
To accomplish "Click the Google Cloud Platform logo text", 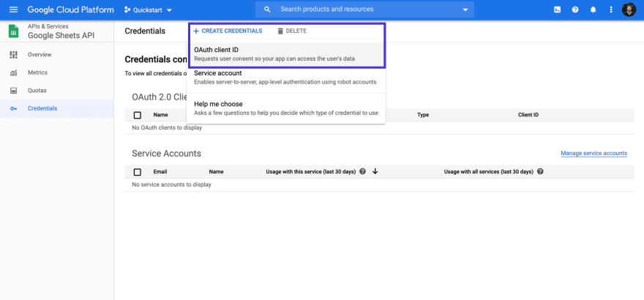I will point(71,10).
